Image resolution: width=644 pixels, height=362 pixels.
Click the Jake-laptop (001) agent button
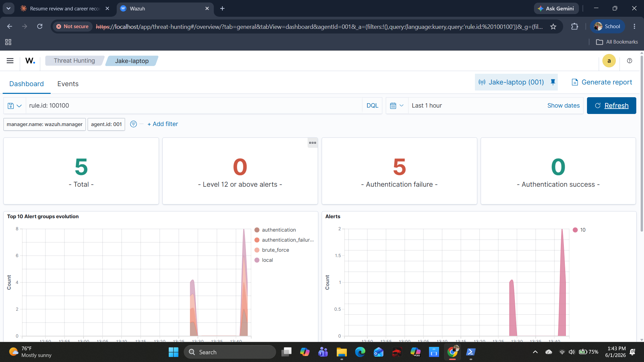(511, 82)
